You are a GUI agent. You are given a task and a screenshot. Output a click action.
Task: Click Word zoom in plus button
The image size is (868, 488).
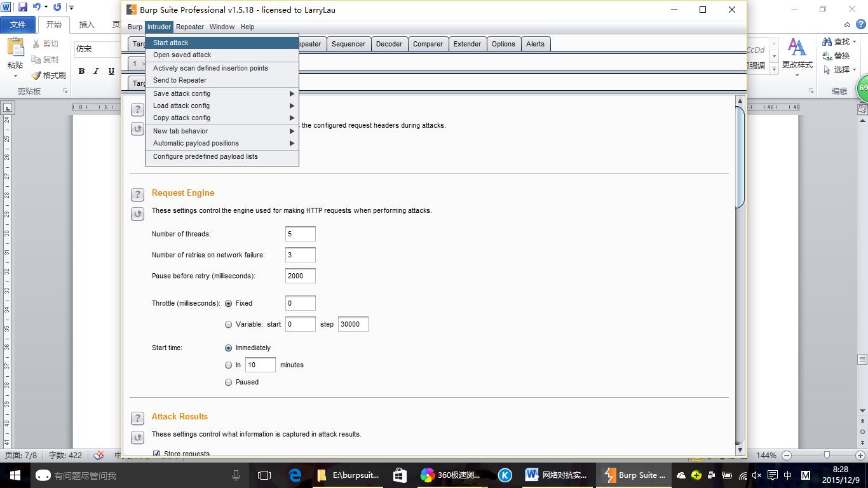859,455
